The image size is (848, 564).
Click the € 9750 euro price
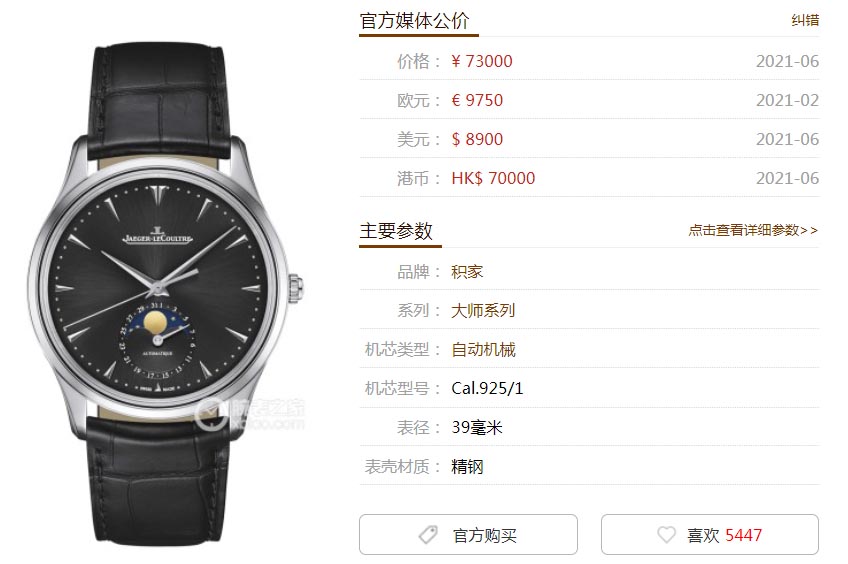pos(477,100)
